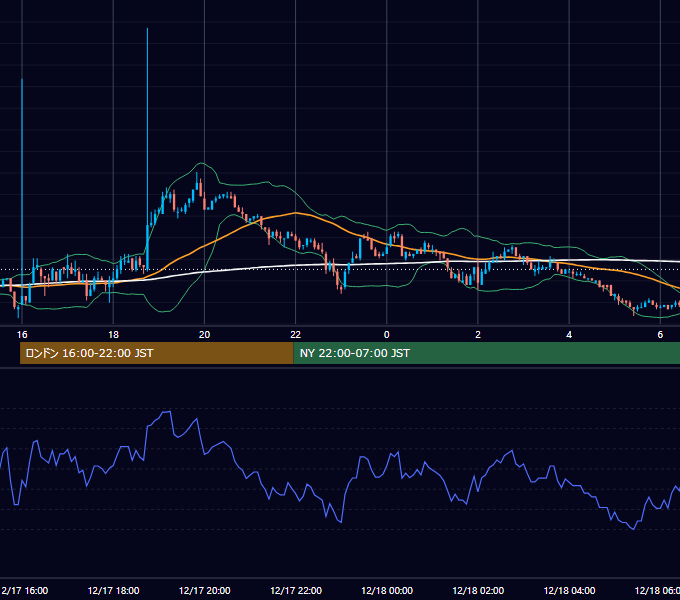Click the 16 hour label on price chart
Image resolution: width=680 pixels, height=600 pixels.
pos(22,335)
